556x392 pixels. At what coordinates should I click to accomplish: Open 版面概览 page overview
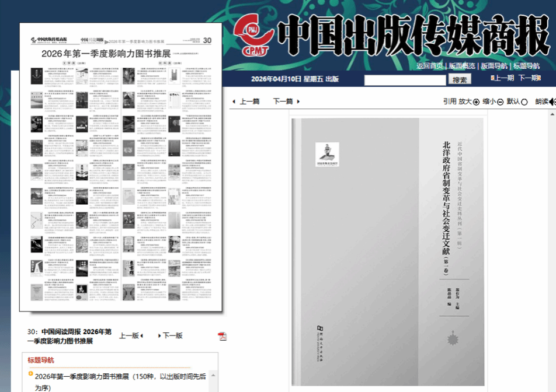click(461, 66)
